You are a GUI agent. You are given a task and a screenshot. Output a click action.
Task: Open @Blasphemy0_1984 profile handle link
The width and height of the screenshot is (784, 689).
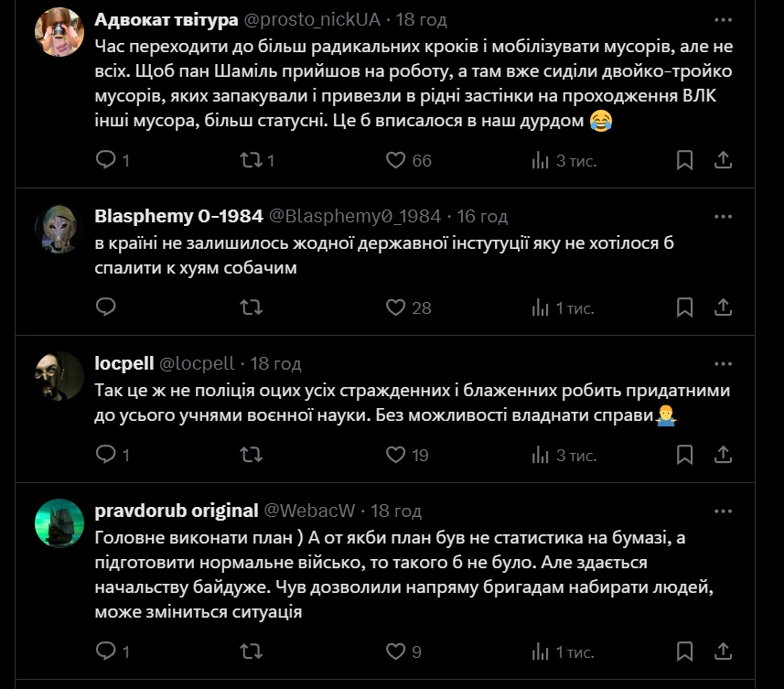pyautogui.click(x=354, y=217)
